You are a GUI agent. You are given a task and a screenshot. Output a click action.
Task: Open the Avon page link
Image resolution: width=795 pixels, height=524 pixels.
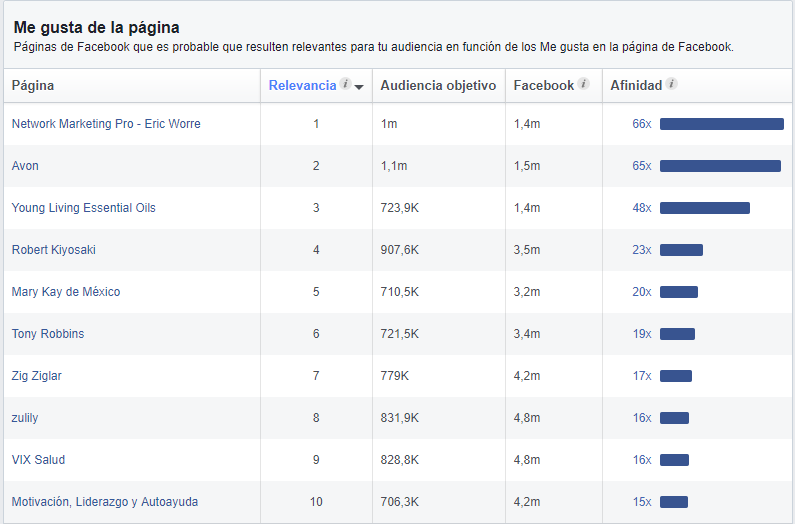coord(25,166)
